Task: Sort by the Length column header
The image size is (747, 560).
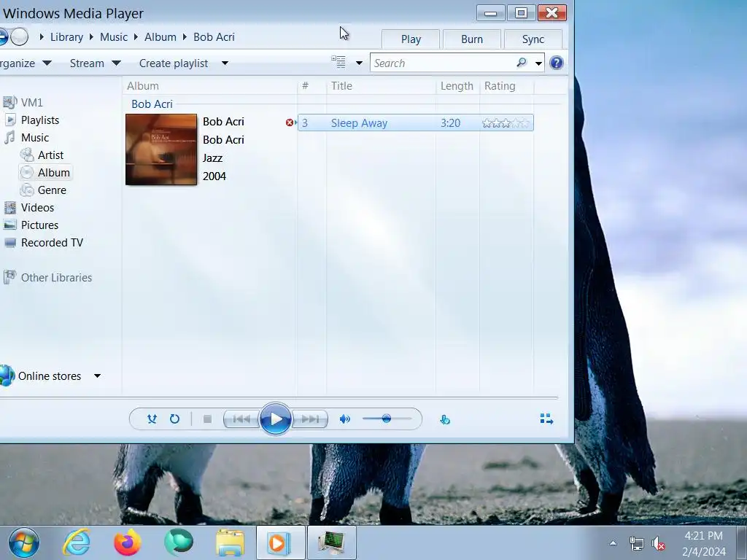Action: pyautogui.click(x=457, y=86)
